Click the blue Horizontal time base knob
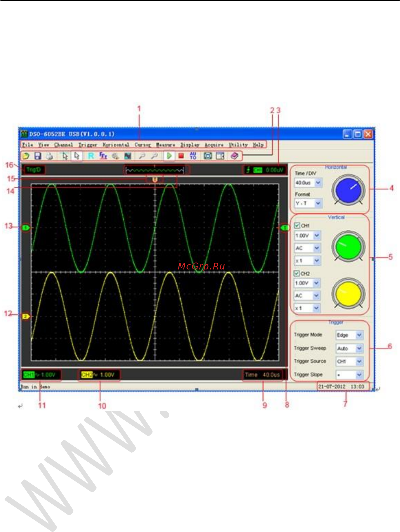Viewport: 400px width, 532px height. coord(348,190)
